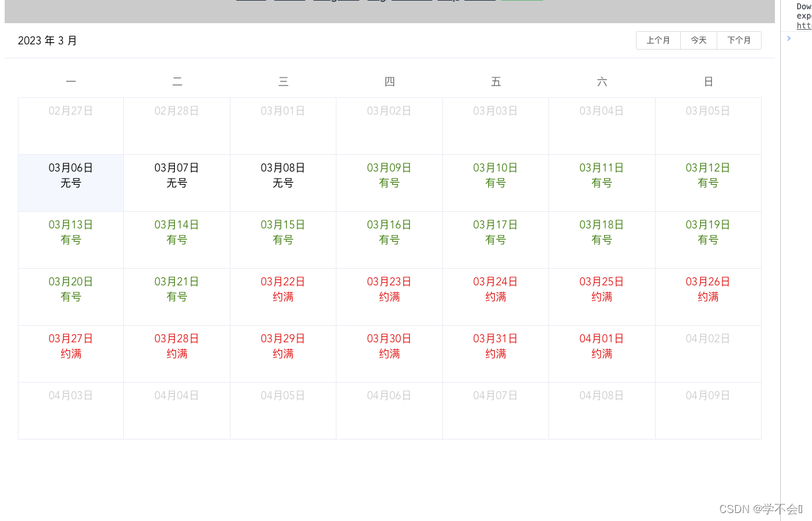Viewport: 812px width, 521px height.
Task: Click the 2023 年 3 月 title
Action: click(47, 40)
